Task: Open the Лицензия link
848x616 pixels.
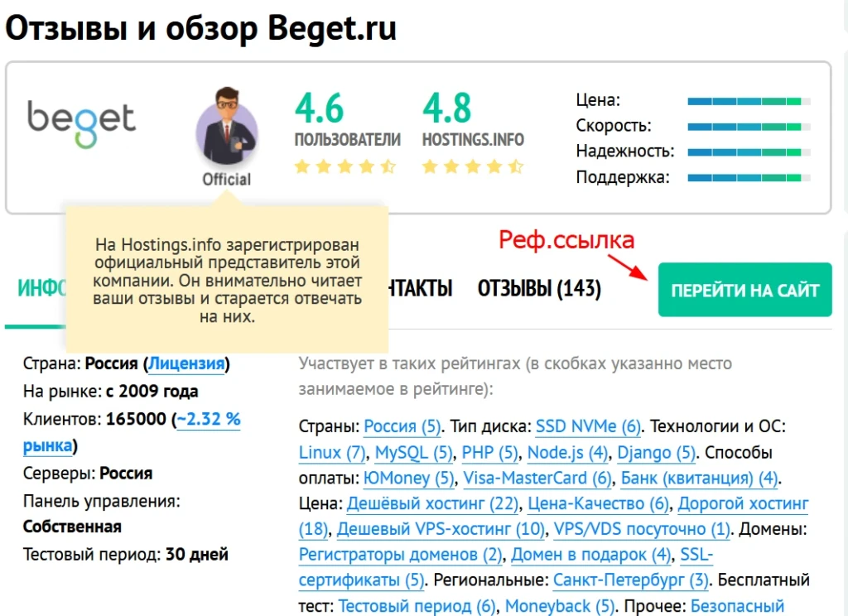Action: [186, 363]
